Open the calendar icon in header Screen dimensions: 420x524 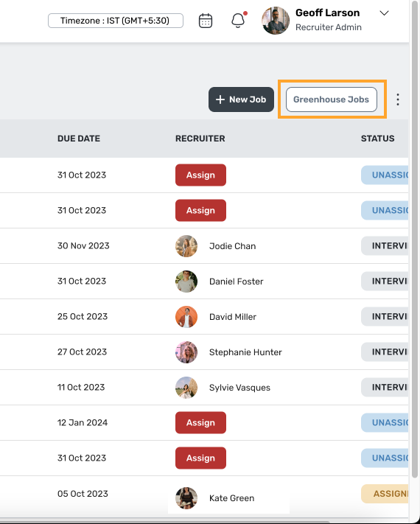pos(205,21)
